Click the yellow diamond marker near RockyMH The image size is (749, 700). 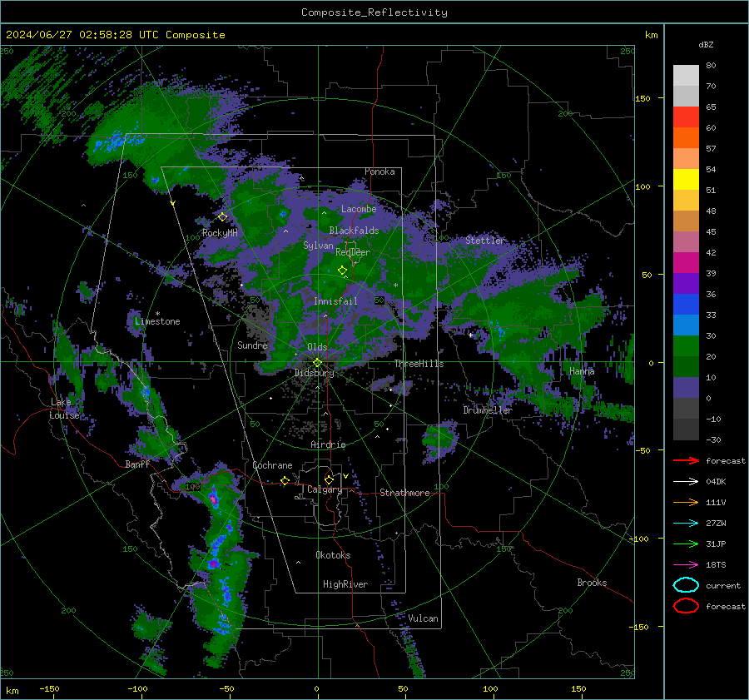tap(222, 217)
